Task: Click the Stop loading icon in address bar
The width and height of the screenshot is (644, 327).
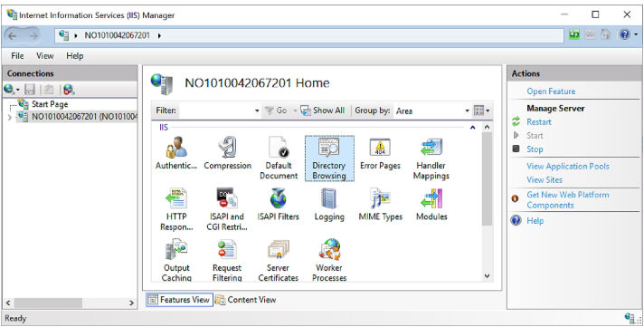Action: coord(591,35)
